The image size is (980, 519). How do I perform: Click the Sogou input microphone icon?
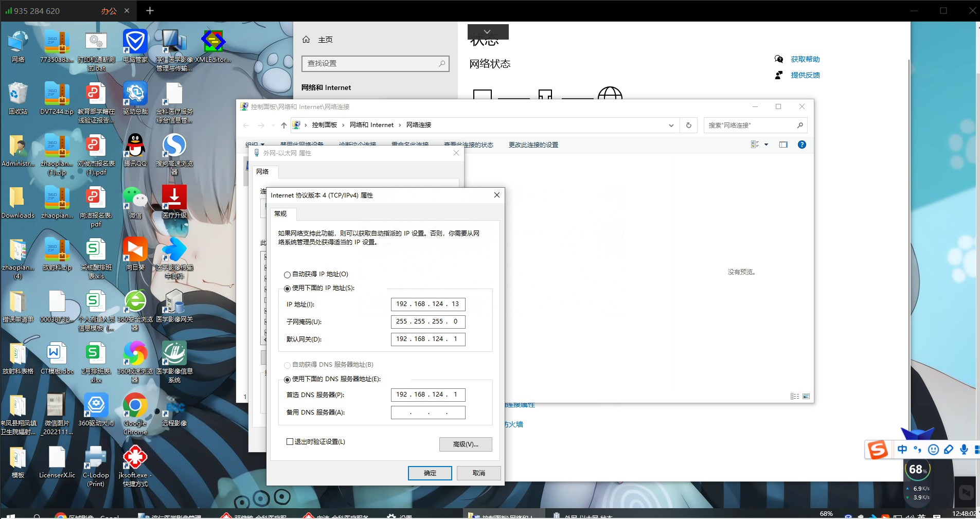tap(964, 450)
